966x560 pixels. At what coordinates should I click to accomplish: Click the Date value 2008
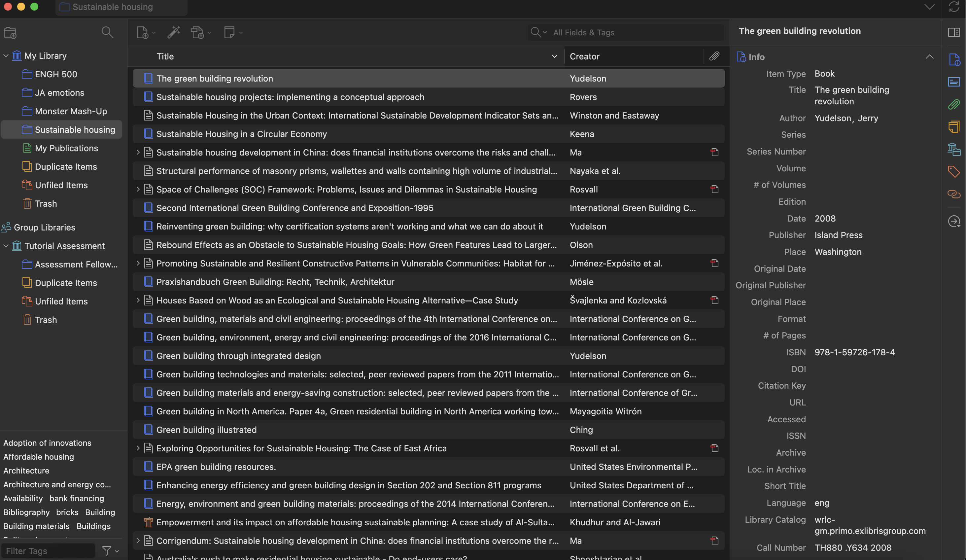pos(825,219)
